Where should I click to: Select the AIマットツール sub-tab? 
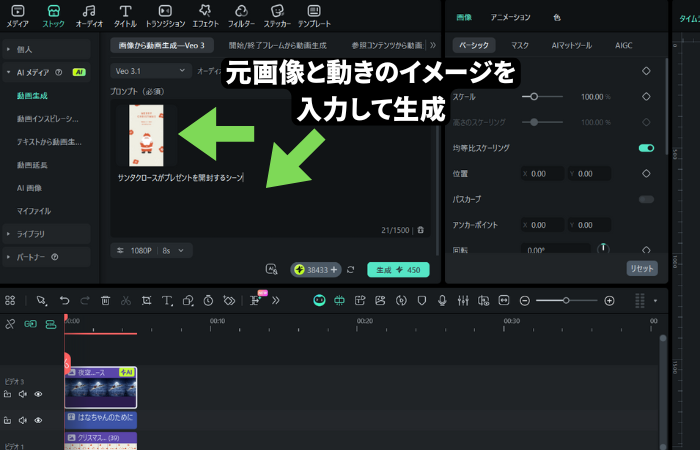[x=571, y=45]
